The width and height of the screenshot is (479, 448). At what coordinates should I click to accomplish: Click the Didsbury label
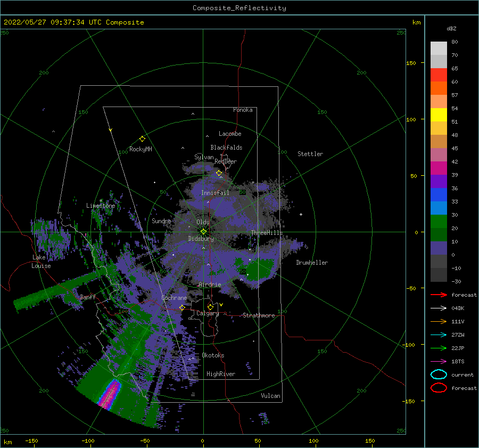click(201, 239)
